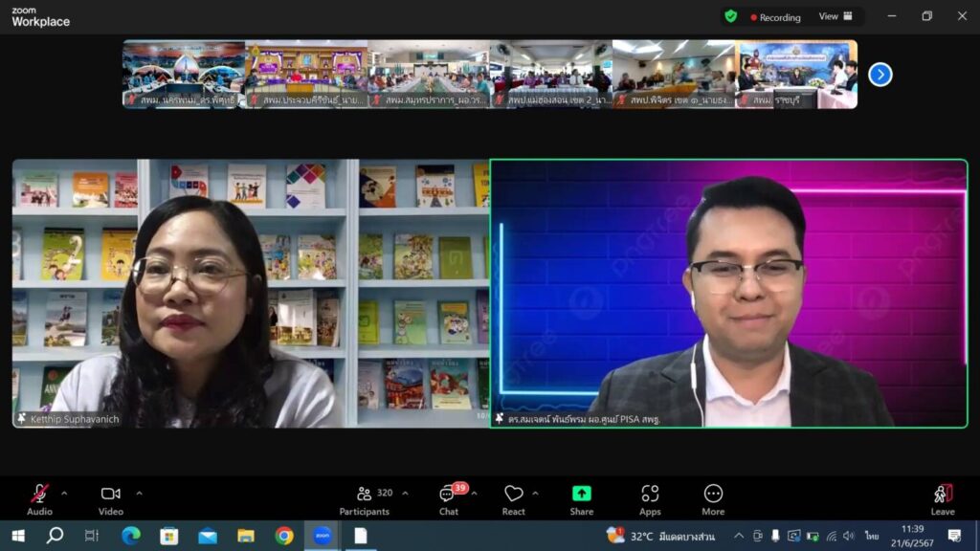Open Task View on the taskbar
The height and width of the screenshot is (551, 980).
click(x=92, y=536)
